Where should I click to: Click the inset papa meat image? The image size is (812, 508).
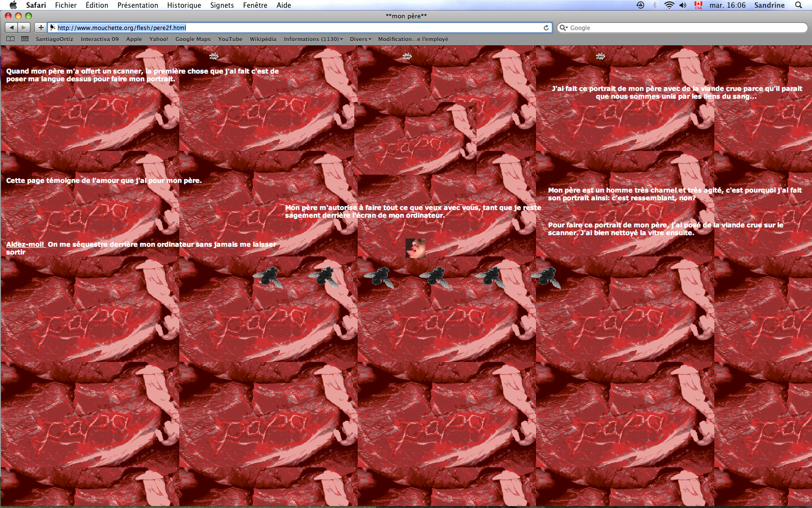(x=415, y=138)
